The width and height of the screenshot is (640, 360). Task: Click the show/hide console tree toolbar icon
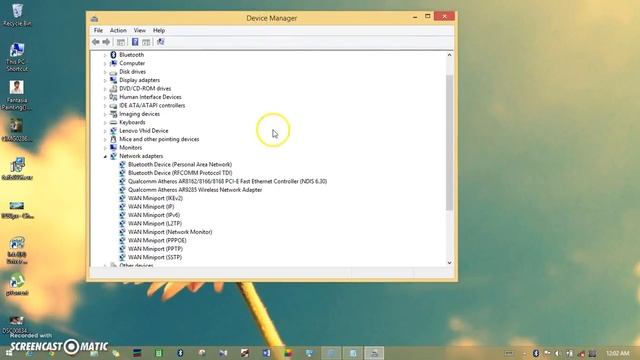(x=121, y=42)
